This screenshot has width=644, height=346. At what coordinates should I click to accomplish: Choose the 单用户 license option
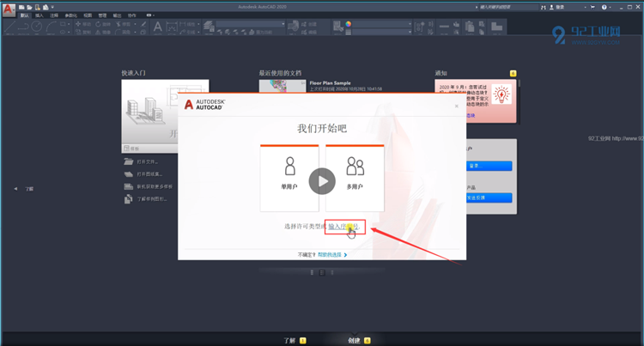click(x=289, y=178)
